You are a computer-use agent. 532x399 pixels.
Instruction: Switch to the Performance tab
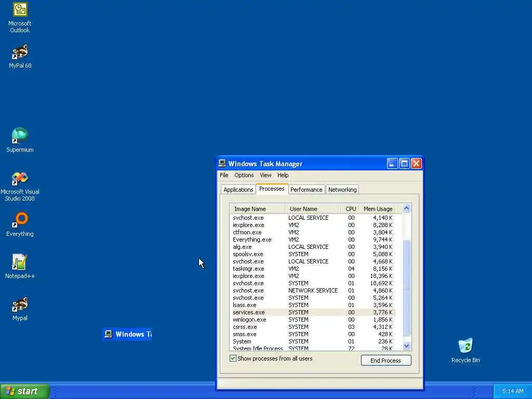pyautogui.click(x=307, y=190)
